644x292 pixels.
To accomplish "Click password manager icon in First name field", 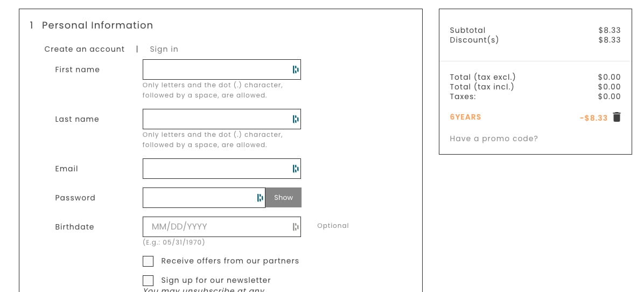I will tap(295, 69).
